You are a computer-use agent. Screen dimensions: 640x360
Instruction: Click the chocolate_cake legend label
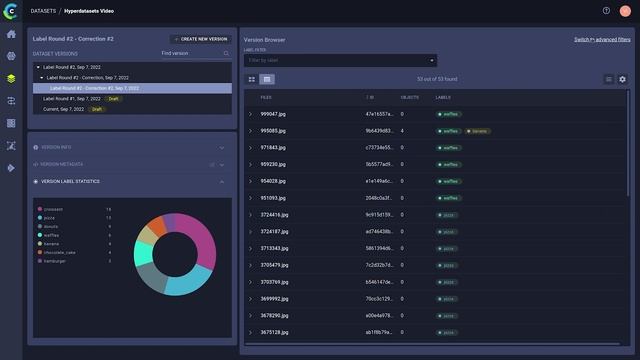60,253
